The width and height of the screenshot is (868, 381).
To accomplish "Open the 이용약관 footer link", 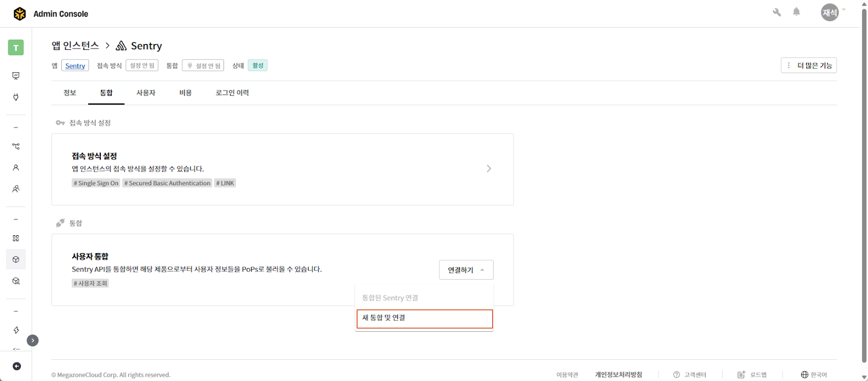I will point(567,374).
